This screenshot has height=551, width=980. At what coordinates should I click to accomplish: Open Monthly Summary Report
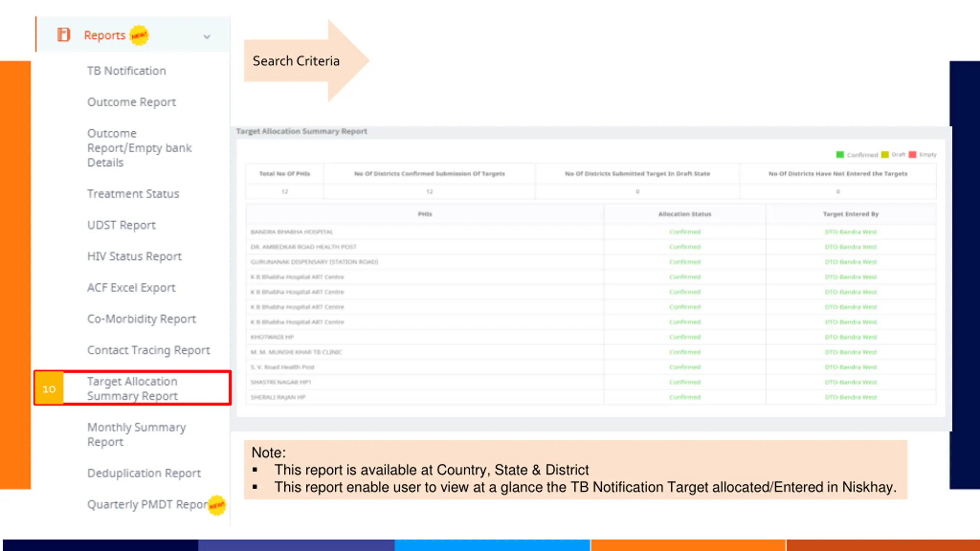click(x=137, y=434)
